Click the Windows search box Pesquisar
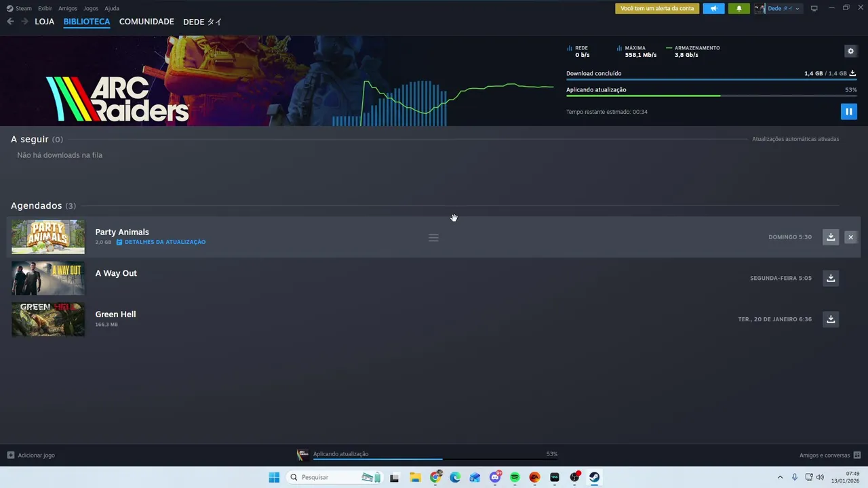Viewport: 868px width, 488px height. coord(335,477)
